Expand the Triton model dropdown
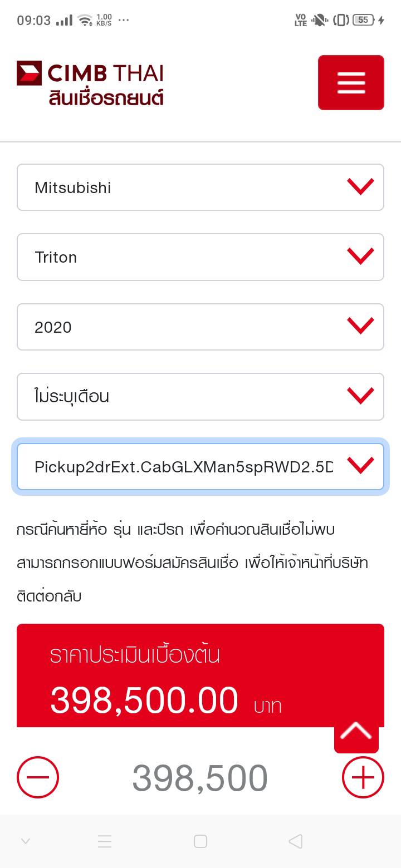The height and width of the screenshot is (868, 401). point(200,257)
